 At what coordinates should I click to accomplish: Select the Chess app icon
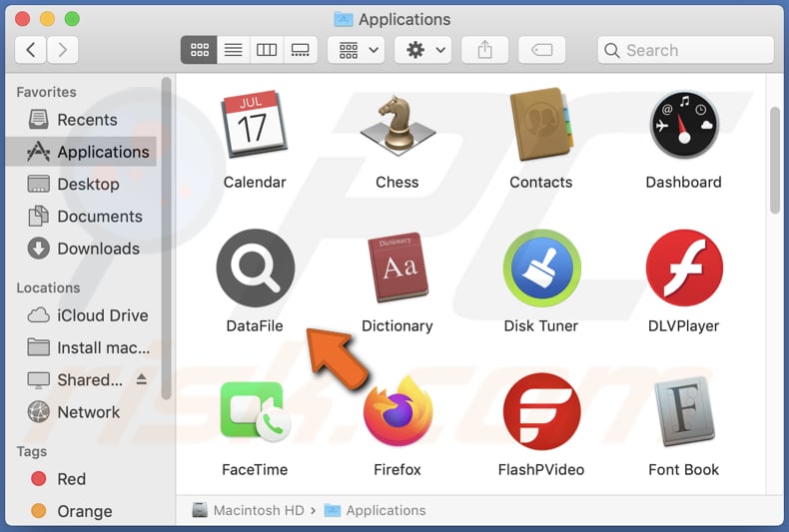coord(397,125)
